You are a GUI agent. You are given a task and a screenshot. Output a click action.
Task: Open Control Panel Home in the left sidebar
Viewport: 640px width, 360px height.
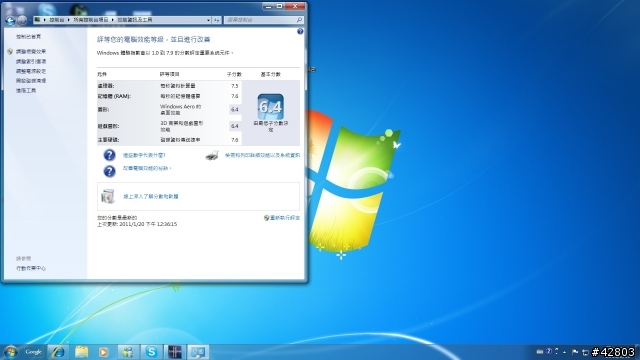click(x=29, y=37)
